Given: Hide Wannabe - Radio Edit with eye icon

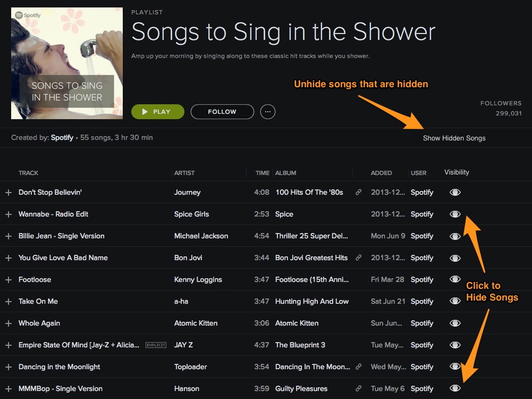Looking at the screenshot, I should (455, 214).
